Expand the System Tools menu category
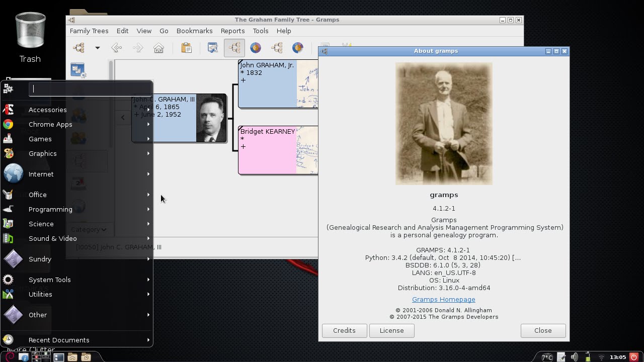Screen dimensions: 644x362 click(76, 280)
